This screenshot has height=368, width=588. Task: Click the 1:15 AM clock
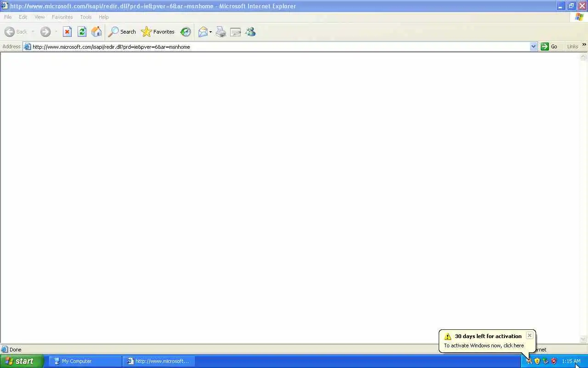pyautogui.click(x=571, y=361)
